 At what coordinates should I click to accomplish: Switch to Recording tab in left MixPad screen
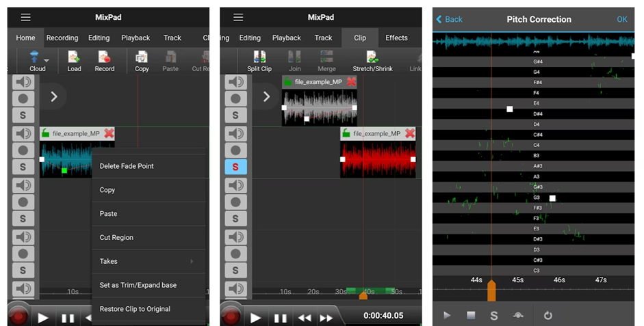pos(62,38)
